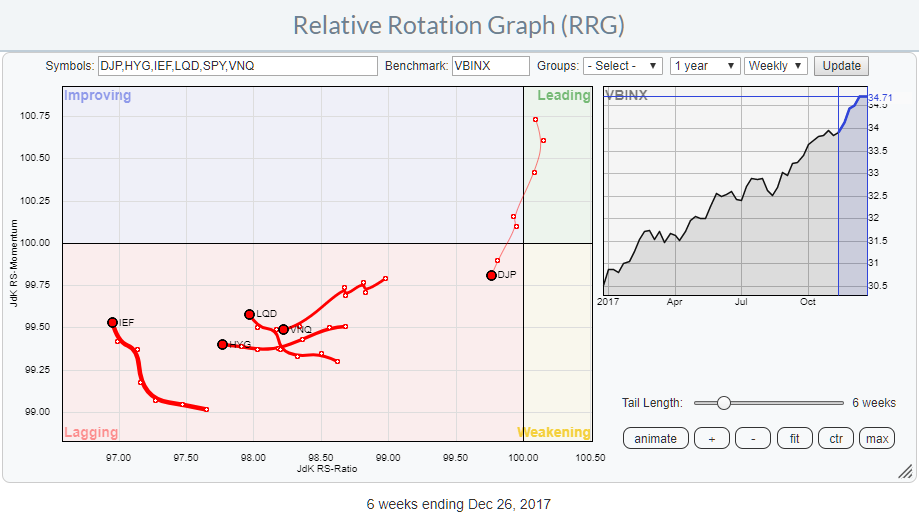Screen dimensions: 919x522
Task: Click the Leading quadrant label
Action: 563,95
